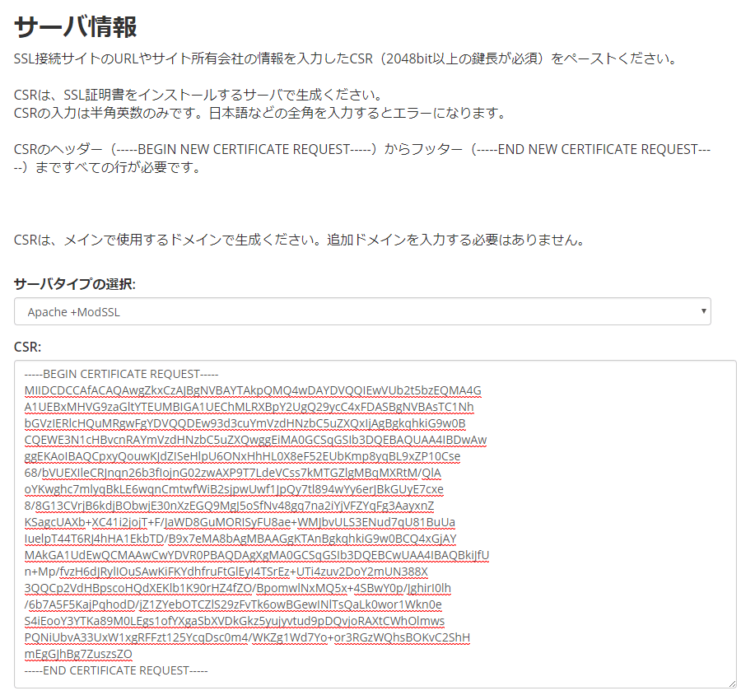Click the resize handle of the CSR textarea
Viewport: 741px width, 700px height.
(x=732, y=684)
